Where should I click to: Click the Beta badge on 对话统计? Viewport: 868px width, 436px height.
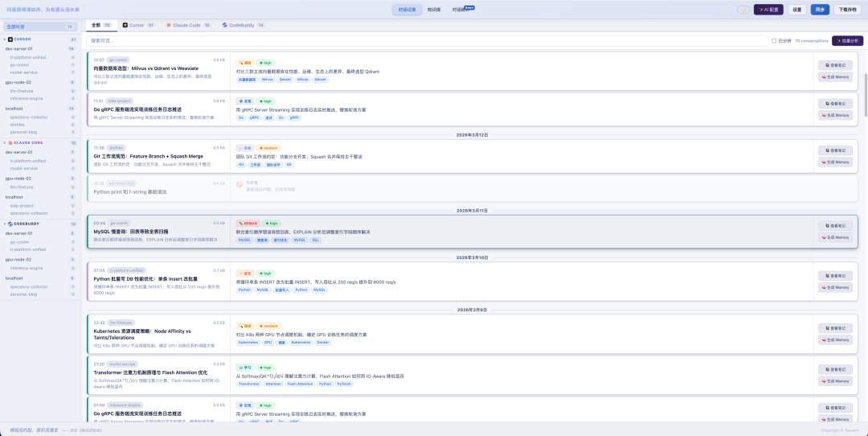(x=469, y=7)
